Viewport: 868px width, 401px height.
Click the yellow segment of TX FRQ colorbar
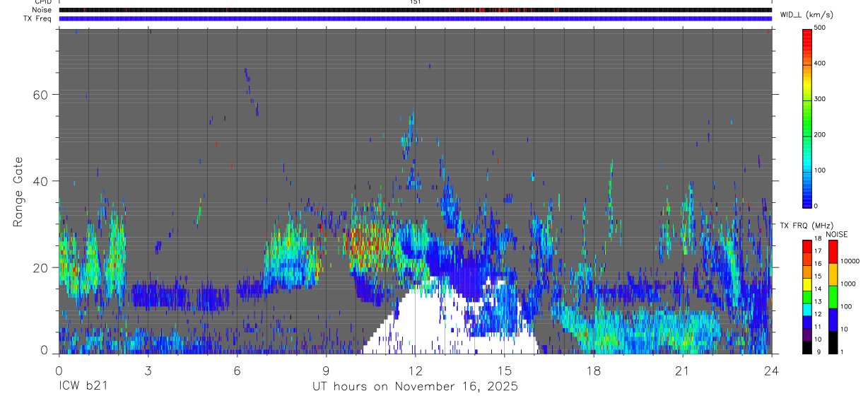tap(807, 284)
